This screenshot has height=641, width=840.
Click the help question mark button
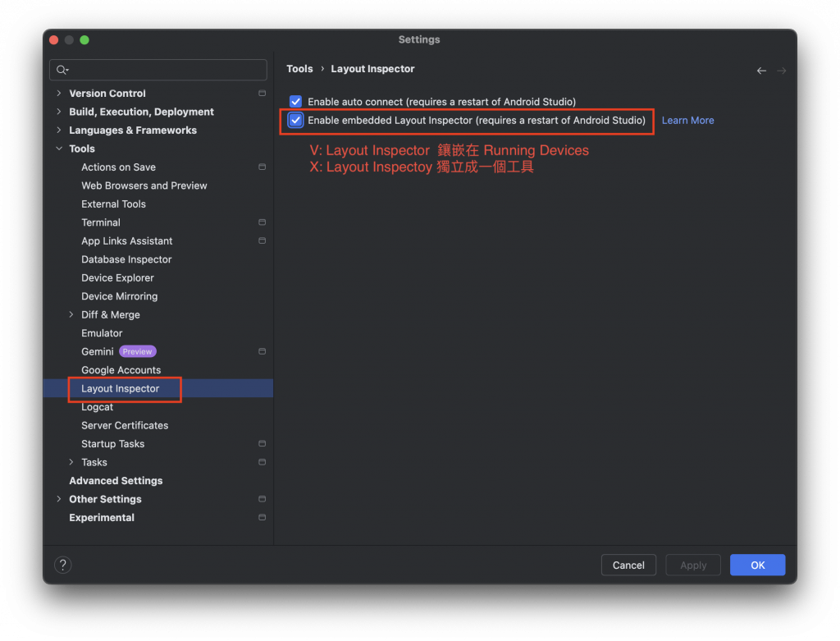pos(62,565)
